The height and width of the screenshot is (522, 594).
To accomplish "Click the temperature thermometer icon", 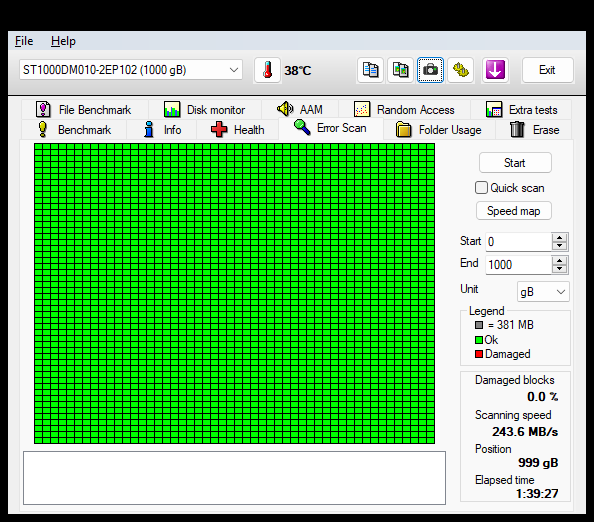I will pos(267,70).
